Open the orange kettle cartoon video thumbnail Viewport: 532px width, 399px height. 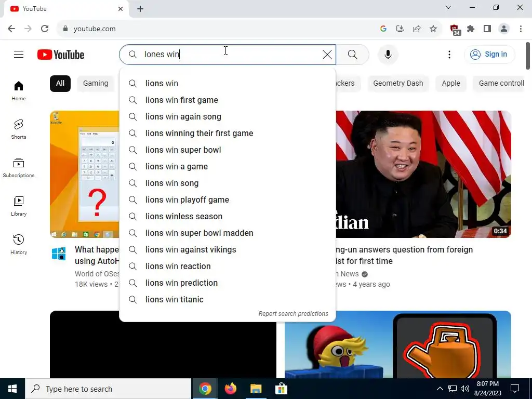(x=397, y=344)
